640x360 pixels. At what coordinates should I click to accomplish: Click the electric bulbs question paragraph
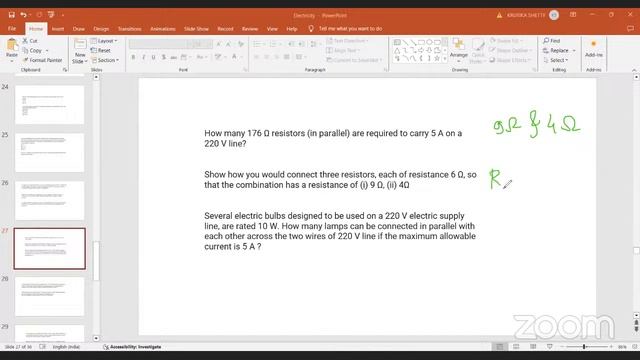click(340, 231)
